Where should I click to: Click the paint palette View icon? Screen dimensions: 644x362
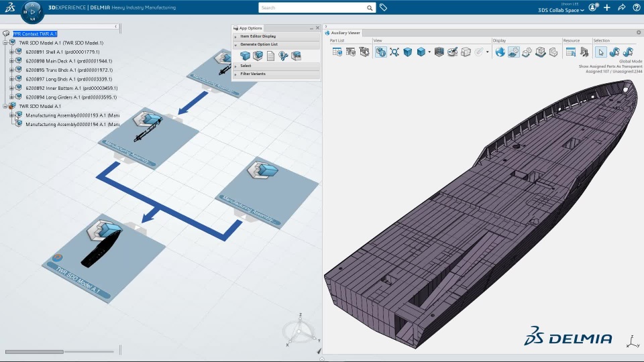tap(452, 52)
